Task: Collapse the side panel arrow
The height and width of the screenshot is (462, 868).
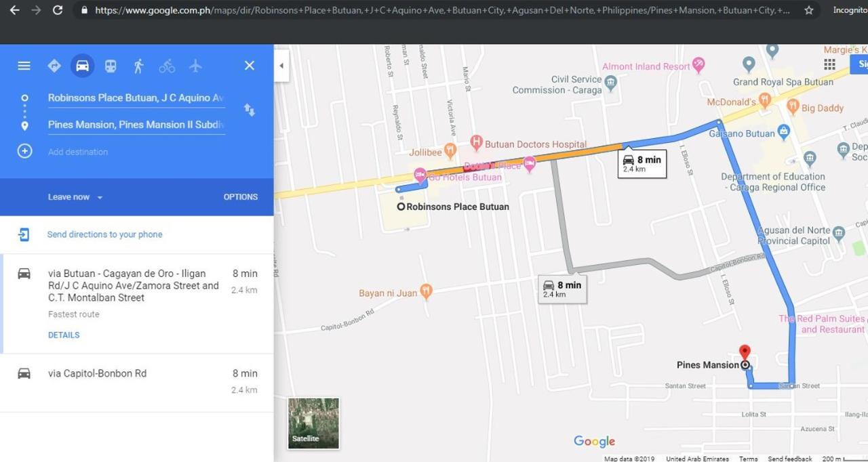Action: coord(281,66)
